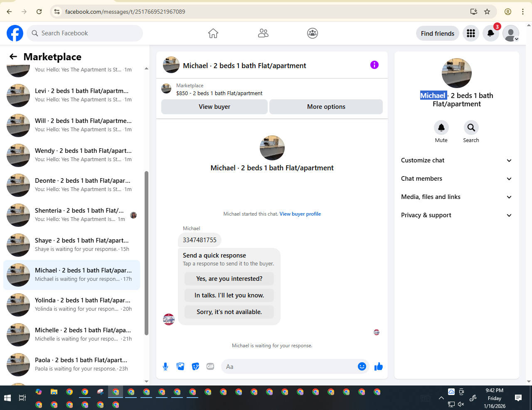Click the Aa message input field

point(289,366)
